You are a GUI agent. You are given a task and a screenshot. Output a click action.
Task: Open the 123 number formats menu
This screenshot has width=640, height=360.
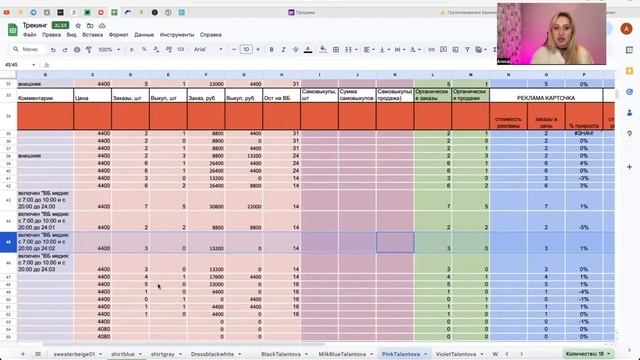(181, 49)
